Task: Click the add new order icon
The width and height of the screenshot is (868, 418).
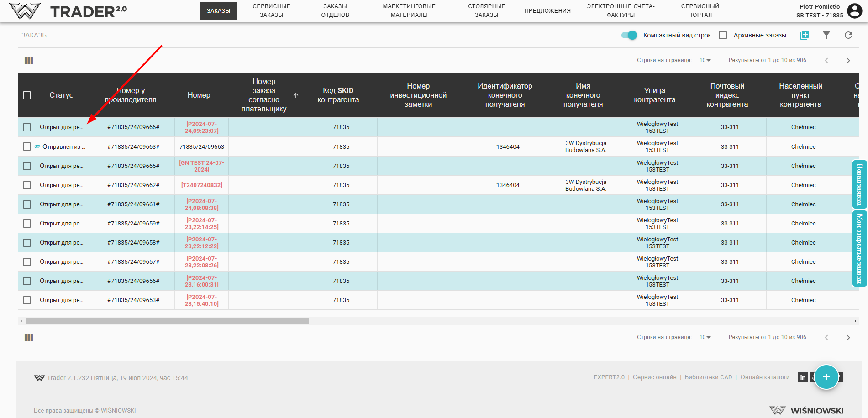Action: pyautogui.click(x=804, y=35)
